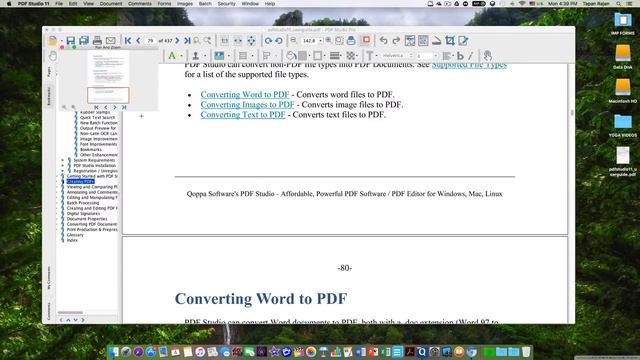Zoom in with the plus magnifier
This screenshot has width=640, height=360.
click(329, 40)
